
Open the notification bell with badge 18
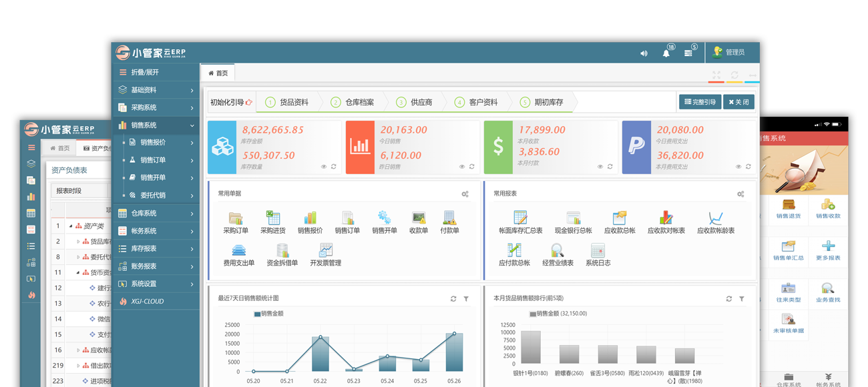point(666,53)
